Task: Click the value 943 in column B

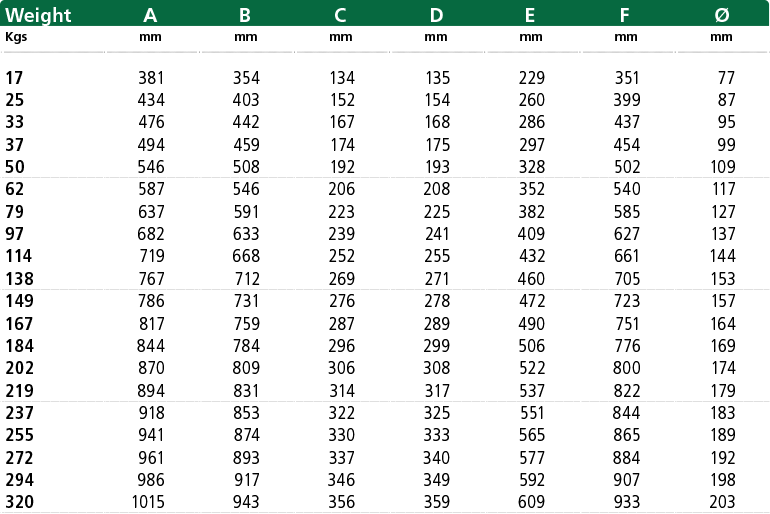Action: pyautogui.click(x=246, y=502)
